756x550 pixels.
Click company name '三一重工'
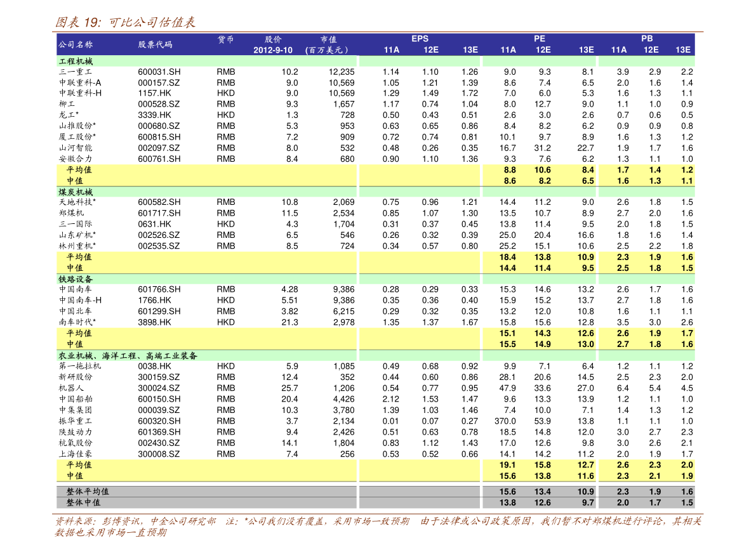pos(75,72)
